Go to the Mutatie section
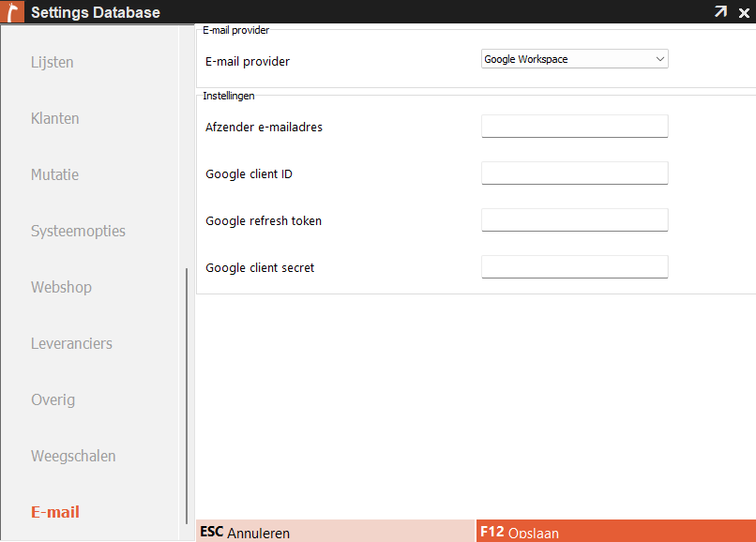Viewport: 756px width, 542px height. (54, 174)
